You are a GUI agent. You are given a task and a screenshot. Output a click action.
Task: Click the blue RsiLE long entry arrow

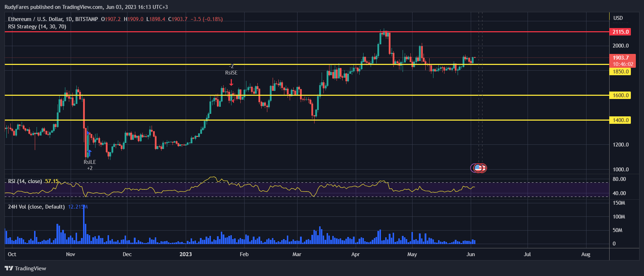click(x=89, y=153)
